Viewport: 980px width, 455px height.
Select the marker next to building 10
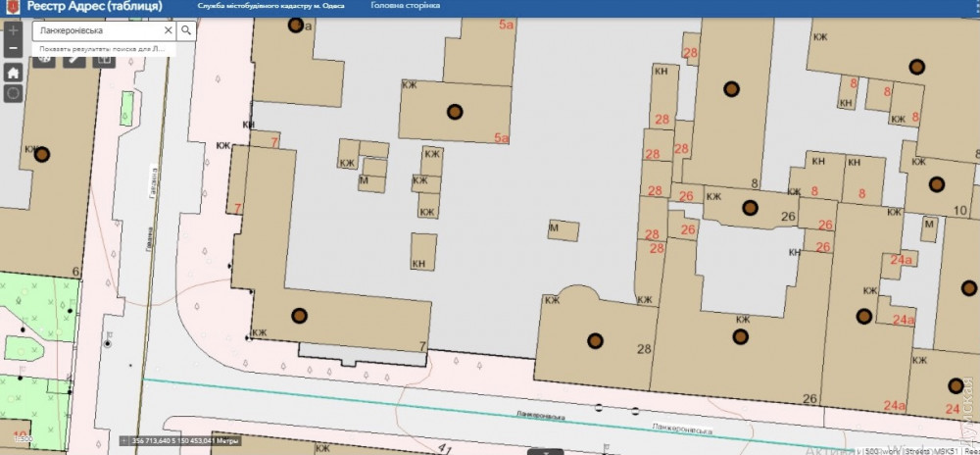[x=936, y=183]
